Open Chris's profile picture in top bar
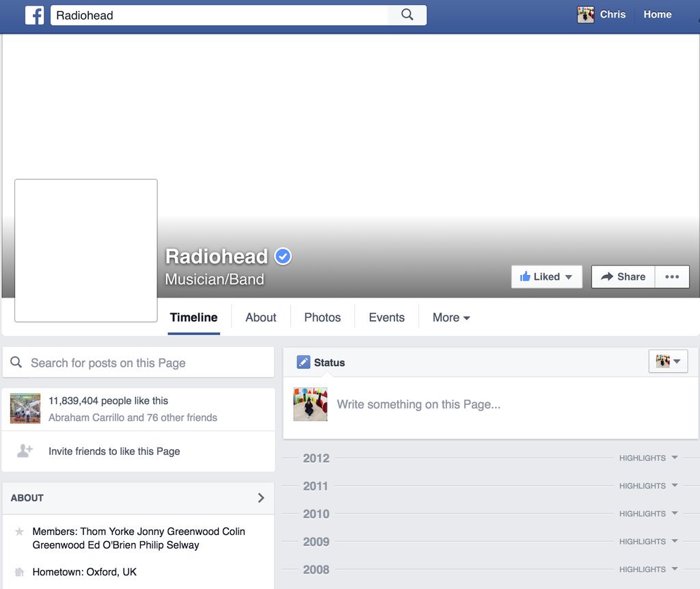Screen dimensions: 700x589 [x=585, y=15]
